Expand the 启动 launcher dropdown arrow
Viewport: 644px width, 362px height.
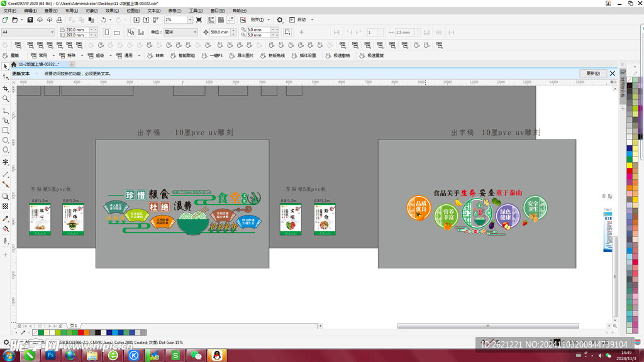pyautogui.click(x=312, y=19)
